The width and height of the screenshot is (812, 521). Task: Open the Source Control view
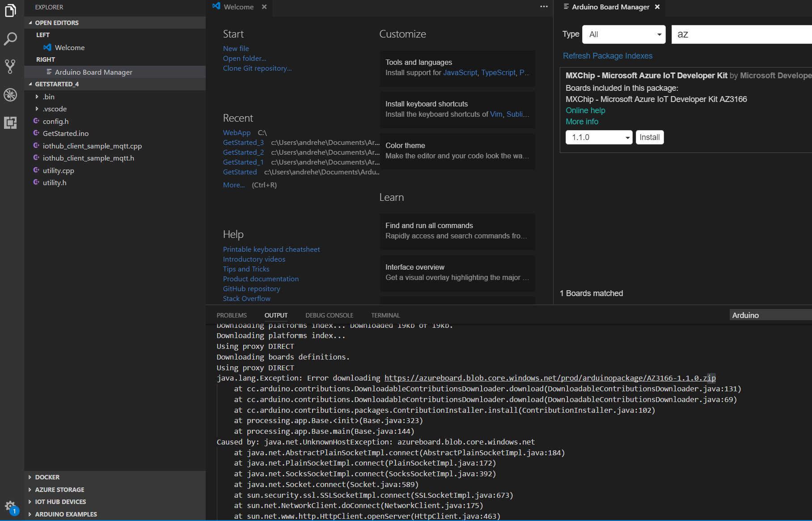(10, 66)
